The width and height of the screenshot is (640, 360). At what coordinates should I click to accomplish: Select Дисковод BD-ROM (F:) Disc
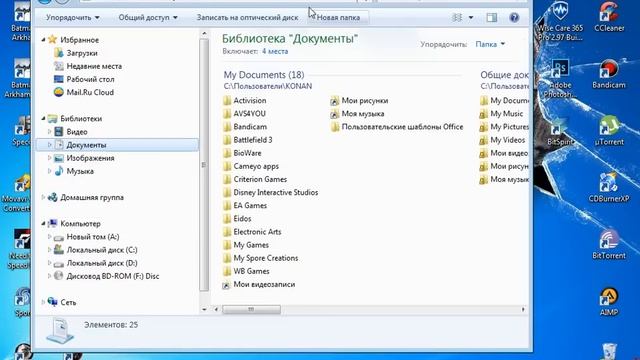(x=107, y=276)
